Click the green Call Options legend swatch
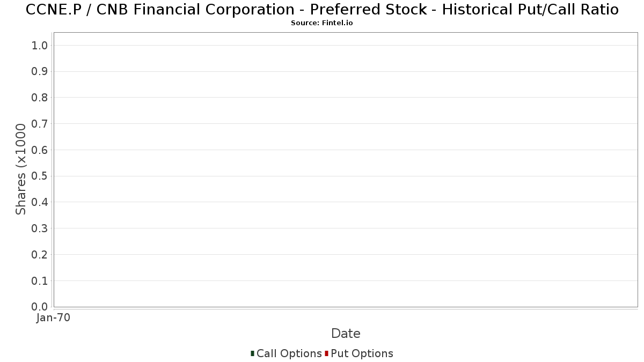Screen dimensions: 644x362 (252, 353)
